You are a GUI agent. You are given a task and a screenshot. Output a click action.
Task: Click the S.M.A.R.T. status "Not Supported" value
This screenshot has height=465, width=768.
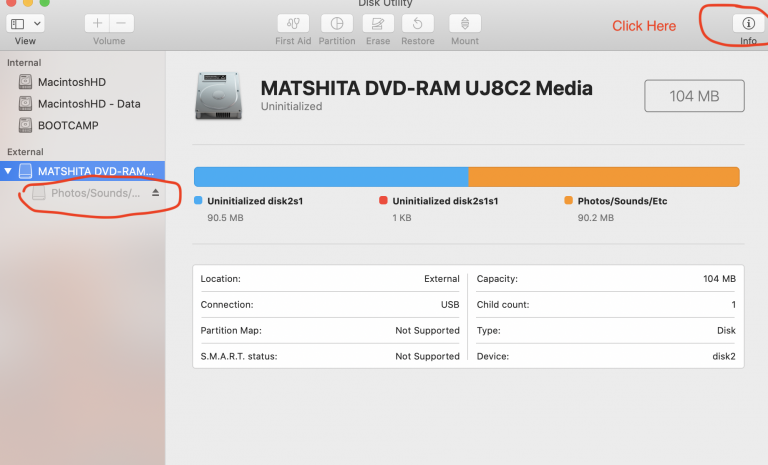(428, 356)
